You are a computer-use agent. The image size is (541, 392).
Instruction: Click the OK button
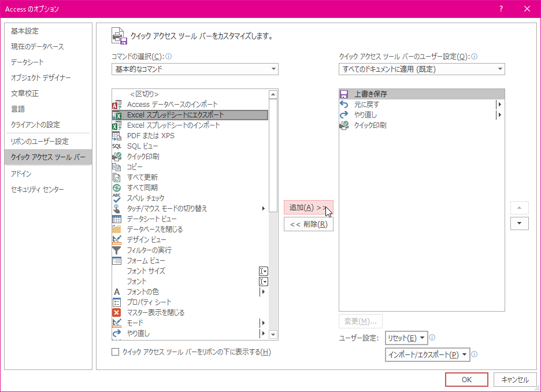tap(466, 380)
